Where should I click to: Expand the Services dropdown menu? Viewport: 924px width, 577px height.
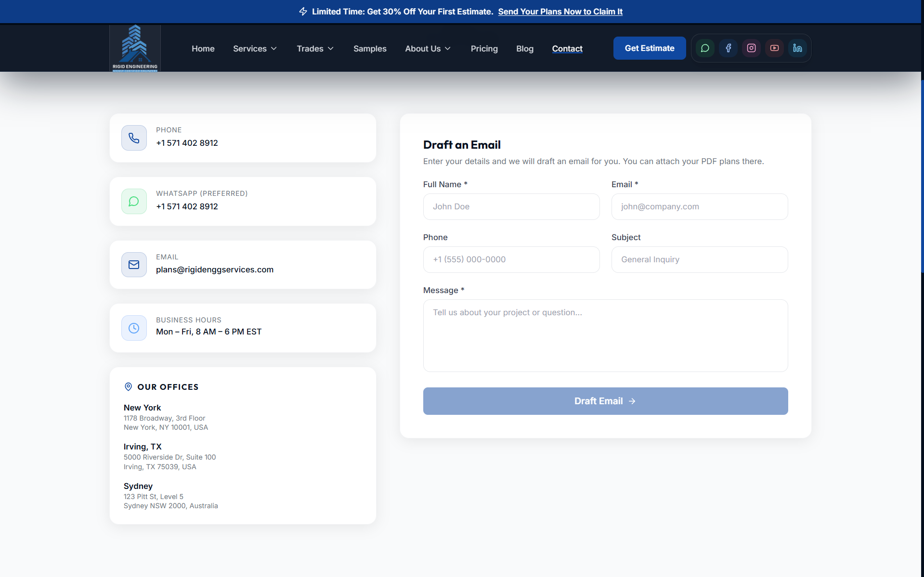tap(255, 49)
